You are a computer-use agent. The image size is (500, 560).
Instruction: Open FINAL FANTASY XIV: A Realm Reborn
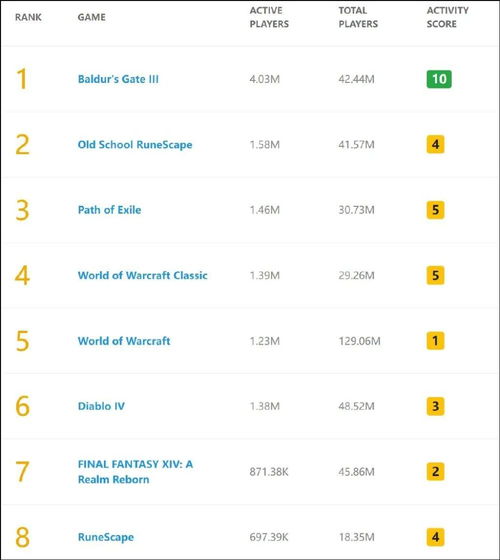pos(135,472)
